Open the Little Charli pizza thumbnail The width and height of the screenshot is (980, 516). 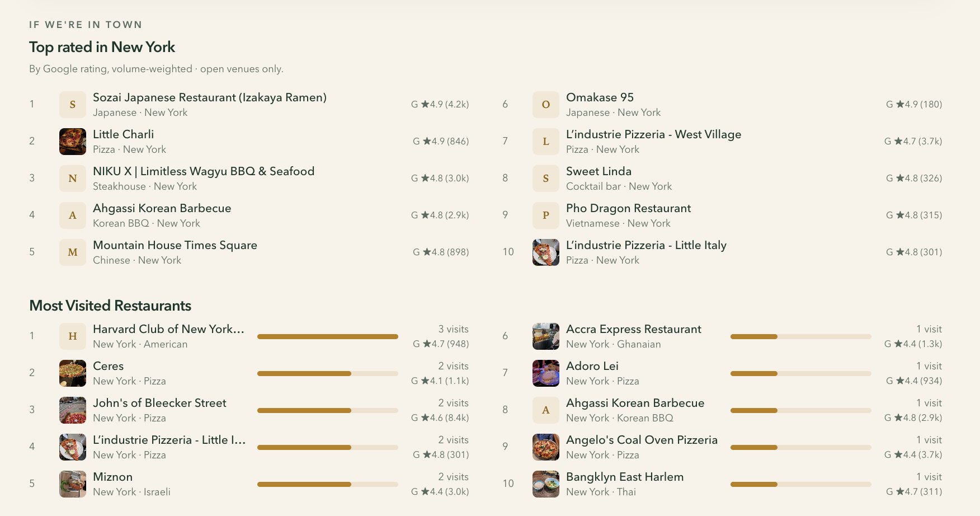click(73, 142)
